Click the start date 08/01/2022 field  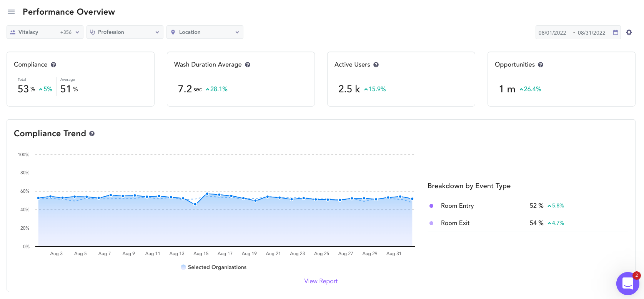(552, 33)
